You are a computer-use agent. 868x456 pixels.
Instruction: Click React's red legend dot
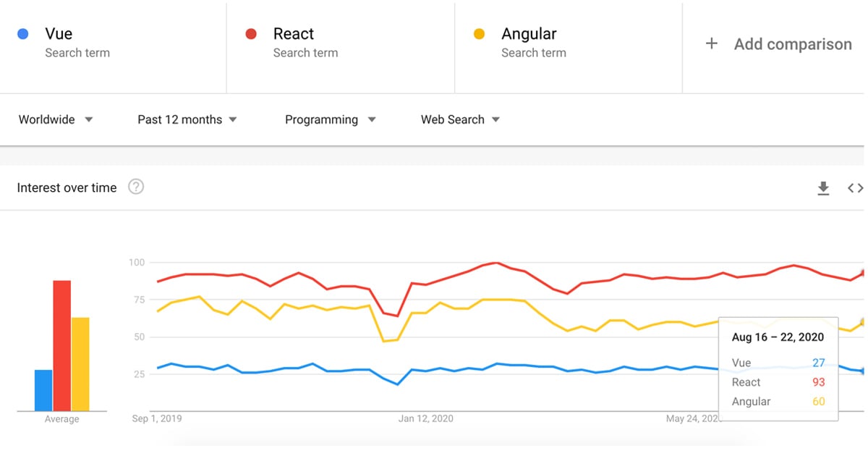[251, 33]
